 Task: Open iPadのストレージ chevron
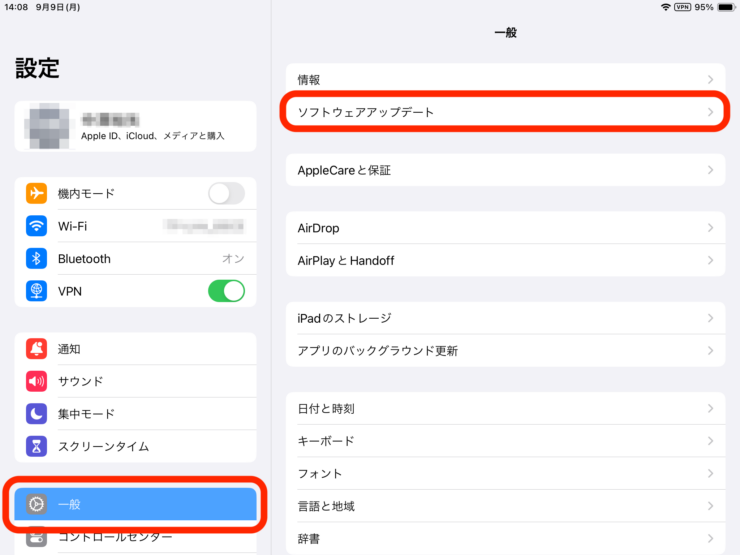pyautogui.click(x=710, y=318)
